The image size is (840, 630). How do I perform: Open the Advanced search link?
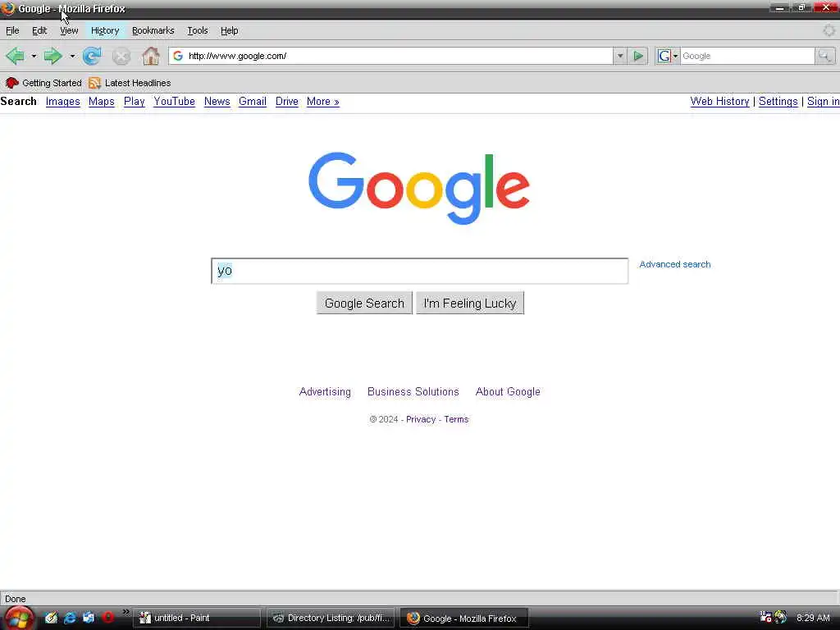pos(675,264)
